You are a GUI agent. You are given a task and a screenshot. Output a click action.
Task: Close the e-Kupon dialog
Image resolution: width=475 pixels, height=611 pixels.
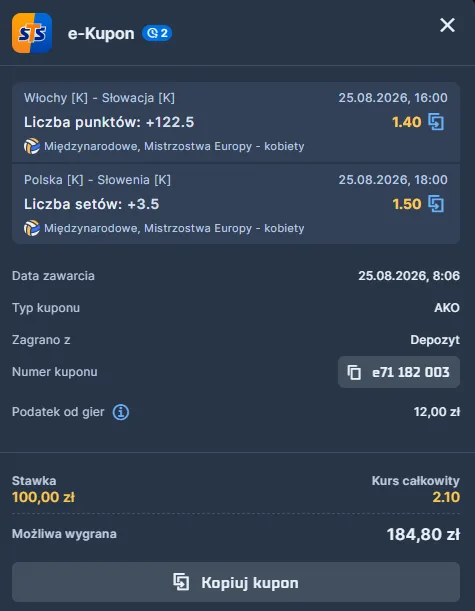point(447,25)
